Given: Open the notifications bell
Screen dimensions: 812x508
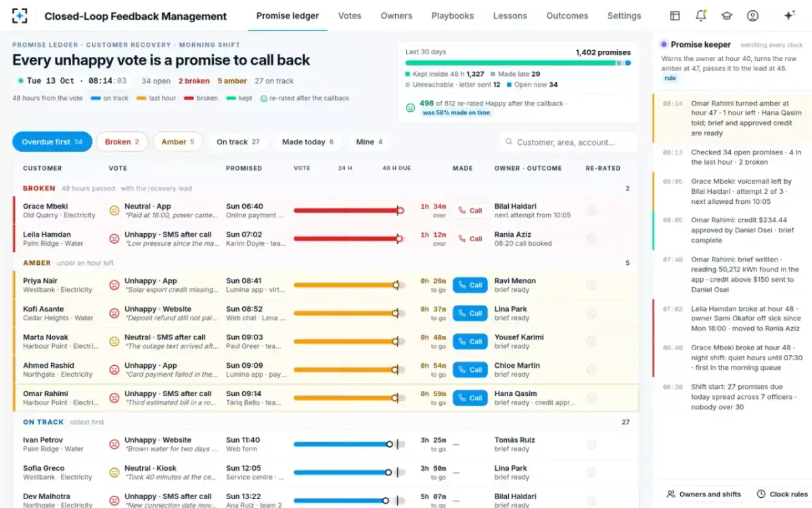Looking at the screenshot, I should point(700,16).
